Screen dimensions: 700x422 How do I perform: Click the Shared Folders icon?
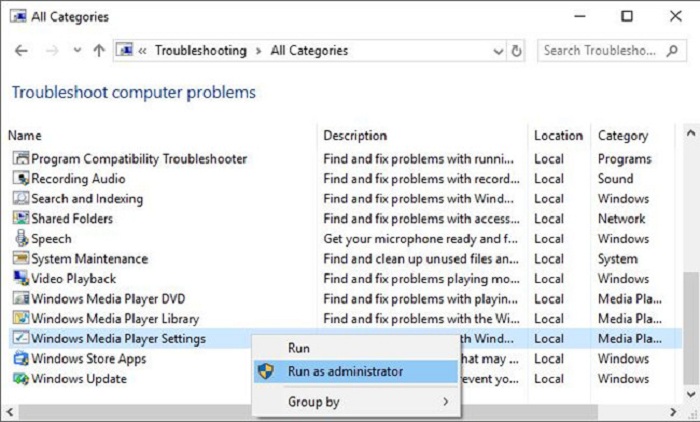pos(21,218)
